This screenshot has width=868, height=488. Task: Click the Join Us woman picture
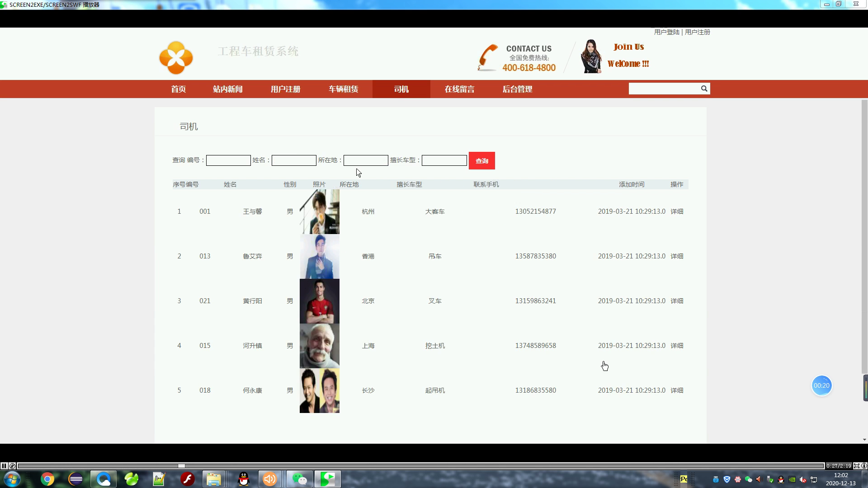tap(591, 56)
